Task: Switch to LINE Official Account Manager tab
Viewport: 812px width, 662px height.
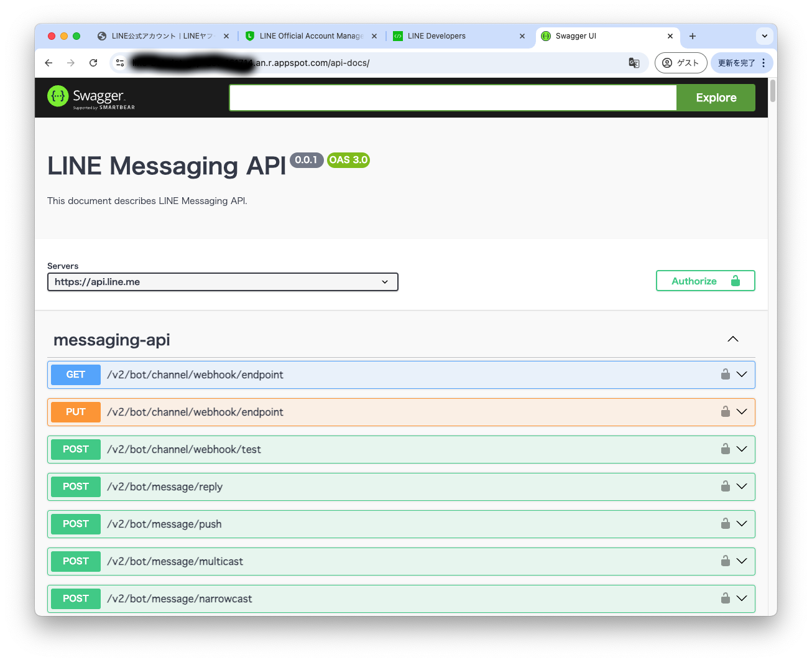Action: [311, 36]
